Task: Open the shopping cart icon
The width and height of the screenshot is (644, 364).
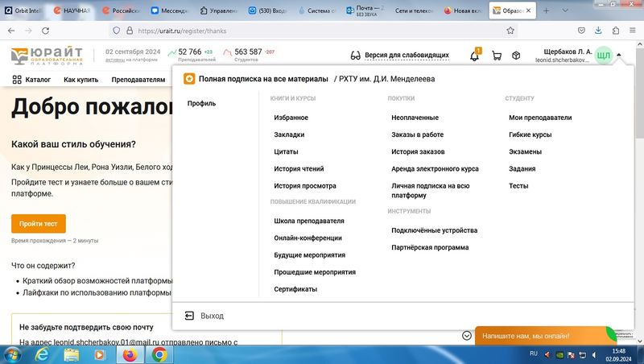Action: [x=497, y=56]
